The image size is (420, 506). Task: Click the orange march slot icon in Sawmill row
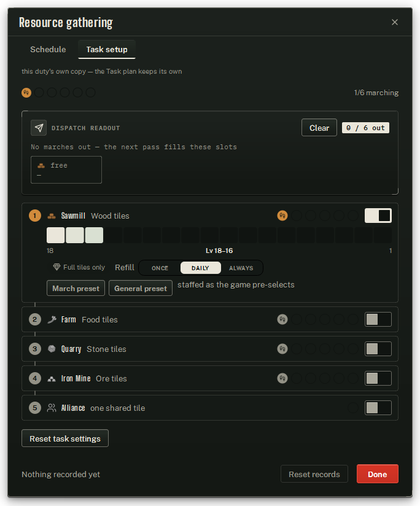pos(282,216)
